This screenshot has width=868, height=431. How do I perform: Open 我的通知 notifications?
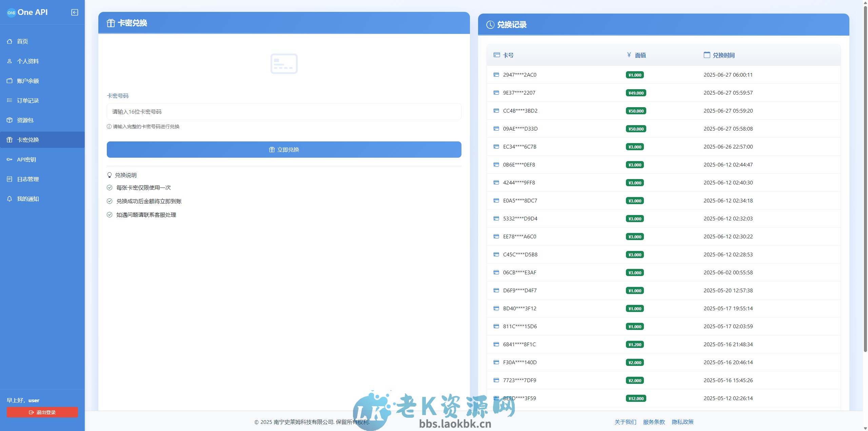[x=28, y=199]
